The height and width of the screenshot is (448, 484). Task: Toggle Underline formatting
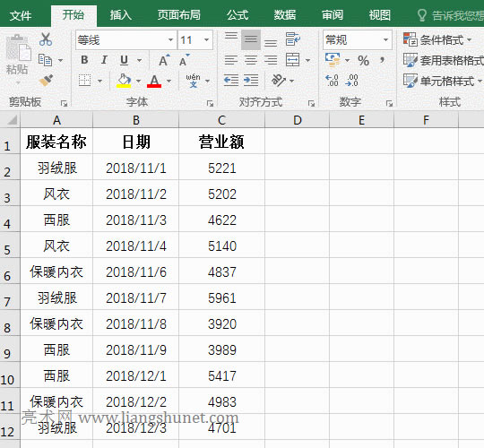click(124, 60)
